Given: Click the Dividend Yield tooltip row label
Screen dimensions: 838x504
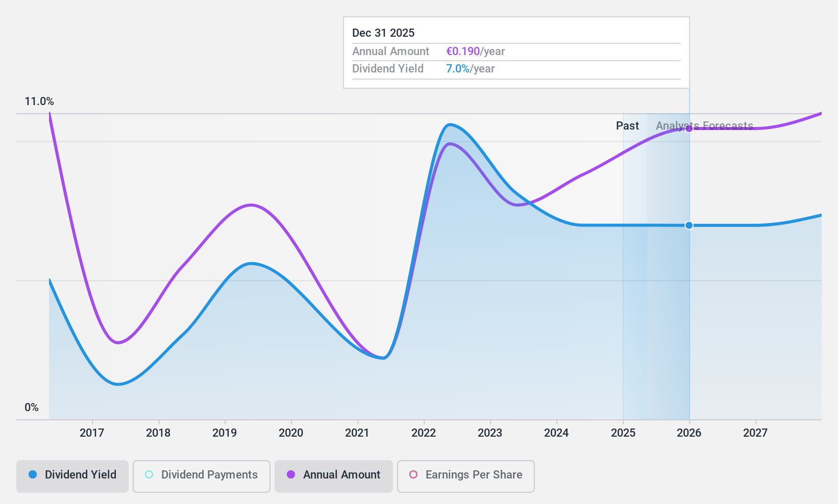Looking at the screenshot, I should click(388, 69).
